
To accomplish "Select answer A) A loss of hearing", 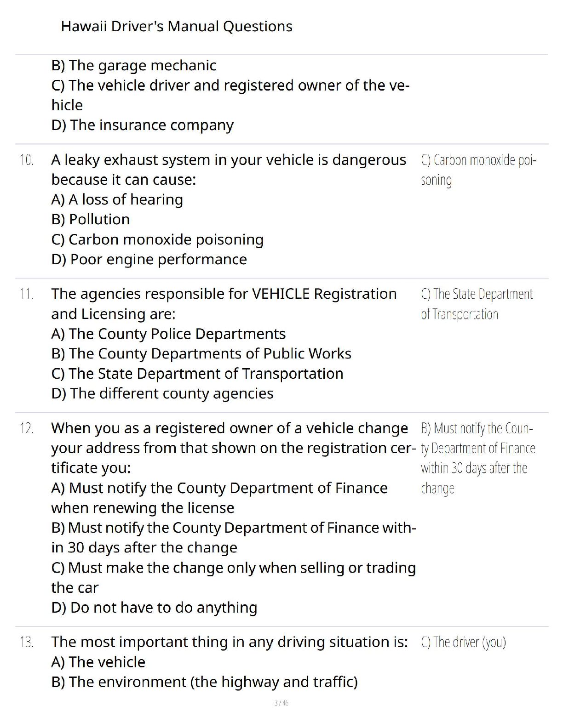I will click(117, 199).
